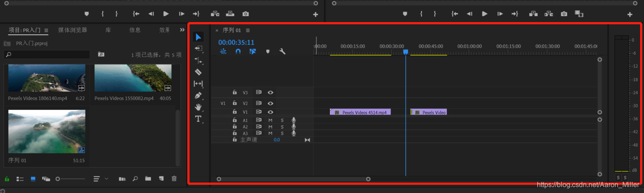Viewport: 644px width, 193px height.
Task: Open project panel hamburger menu
Action: [46, 30]
